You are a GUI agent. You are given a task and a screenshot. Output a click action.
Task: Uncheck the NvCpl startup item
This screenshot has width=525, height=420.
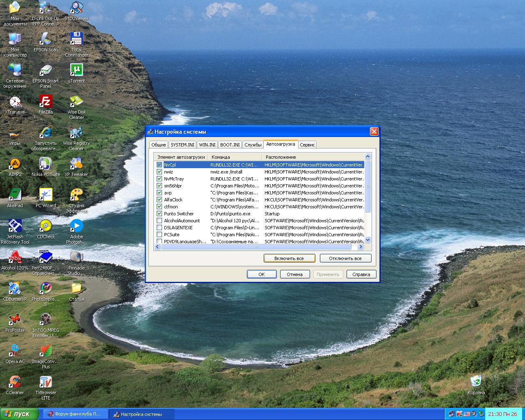pyautogui.click(x=159, y=165)
